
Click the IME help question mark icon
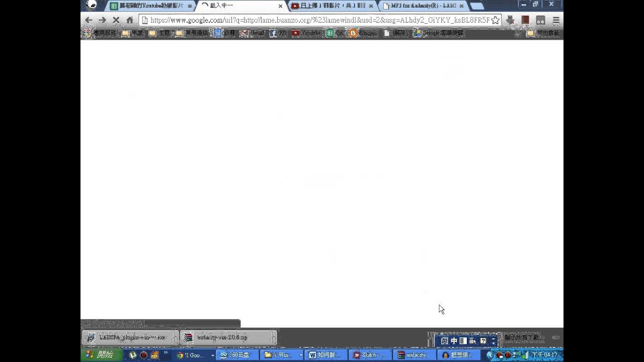tap(483, 341)
